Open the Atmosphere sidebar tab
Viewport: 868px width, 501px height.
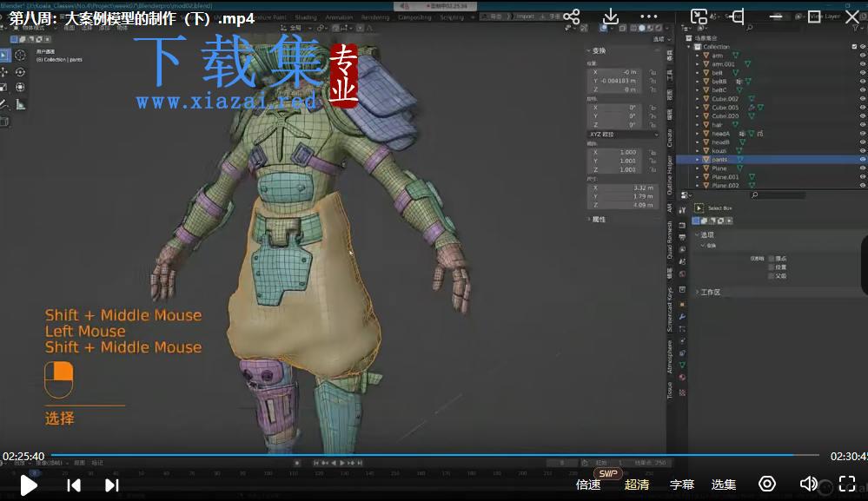pyautogui.click(x=670, y=357)
